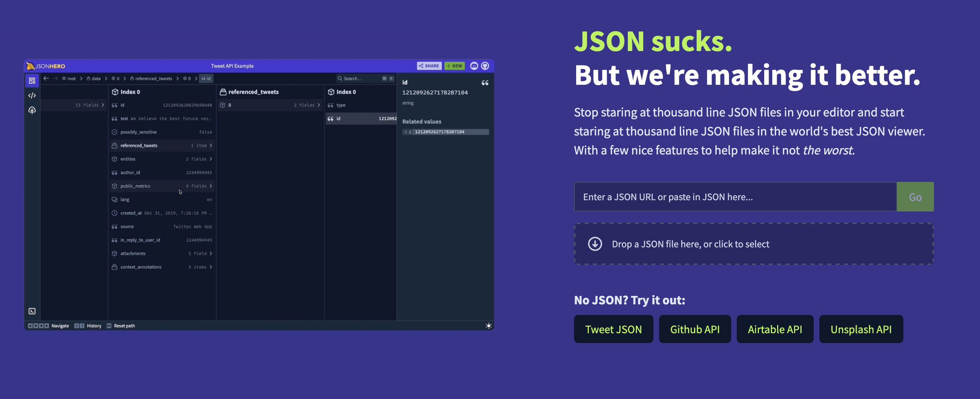
Task: Expand the 13 fields chevron
Action: [x=103, y=105]
